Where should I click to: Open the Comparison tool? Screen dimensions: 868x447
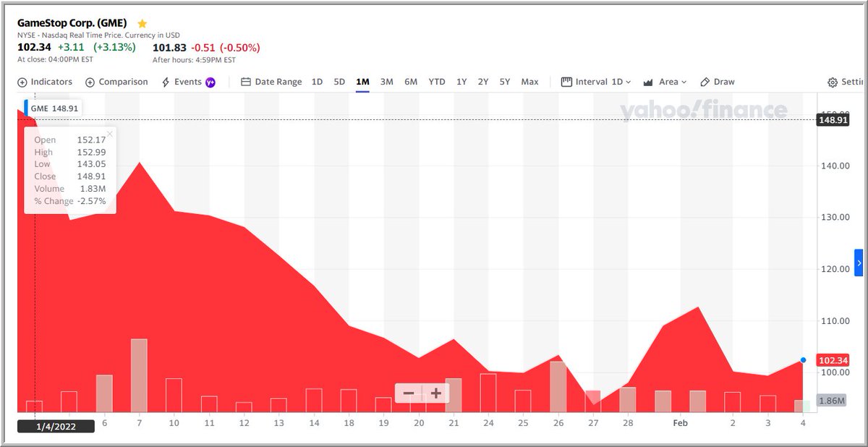[116, 82]
